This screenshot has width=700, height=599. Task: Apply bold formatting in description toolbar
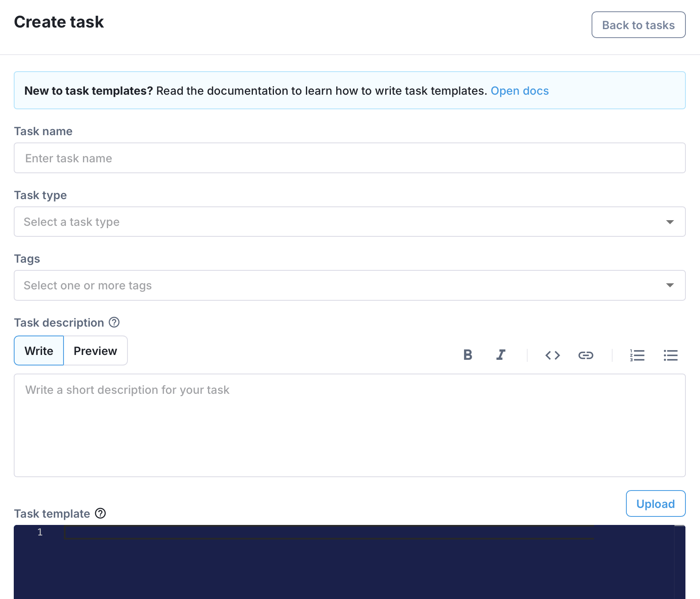click(x=468, y=355)
